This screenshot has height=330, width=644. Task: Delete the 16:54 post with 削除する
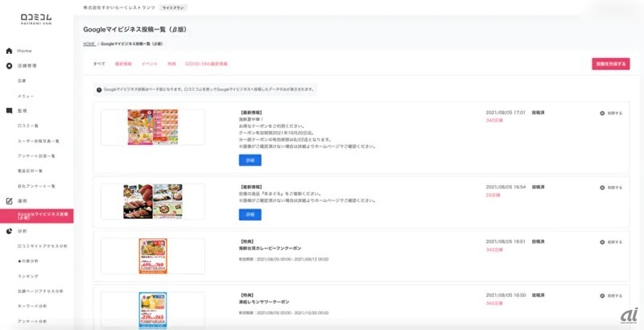pyautogui.click(x=611, y=188)
